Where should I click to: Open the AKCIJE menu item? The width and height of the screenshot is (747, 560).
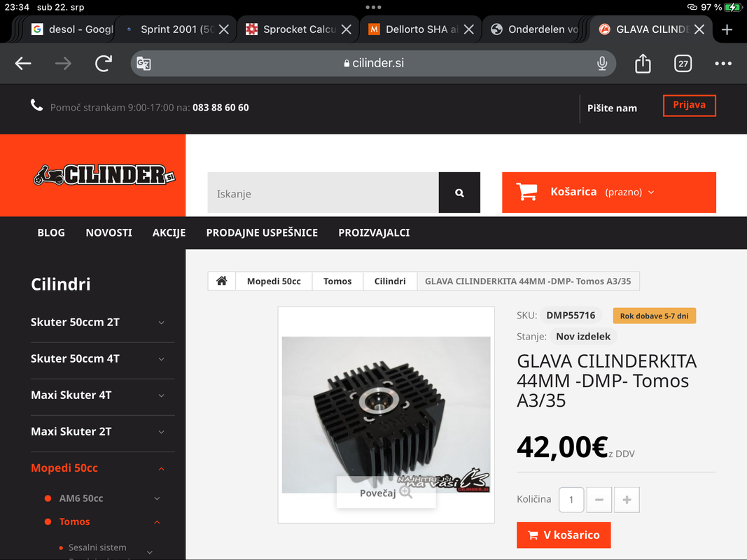[169, 233]
